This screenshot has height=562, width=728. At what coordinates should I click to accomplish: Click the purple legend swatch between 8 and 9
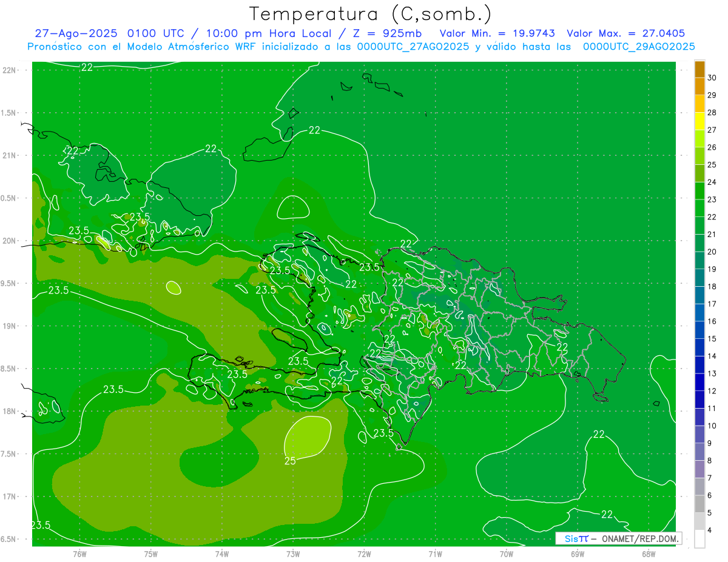tap(699, 452)
